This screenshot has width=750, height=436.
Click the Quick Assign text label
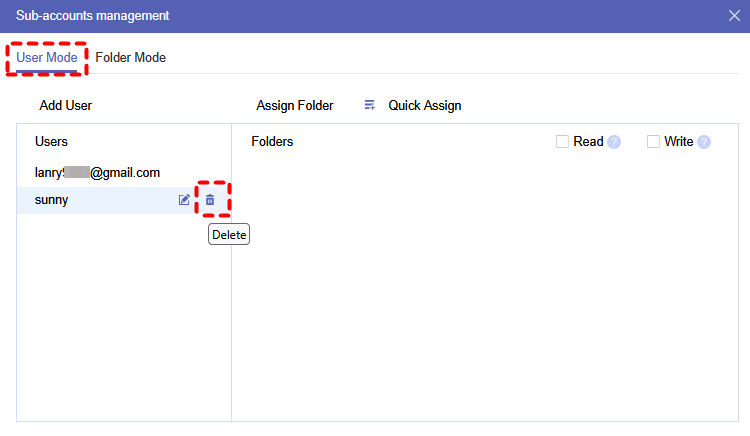click(425, 105)
